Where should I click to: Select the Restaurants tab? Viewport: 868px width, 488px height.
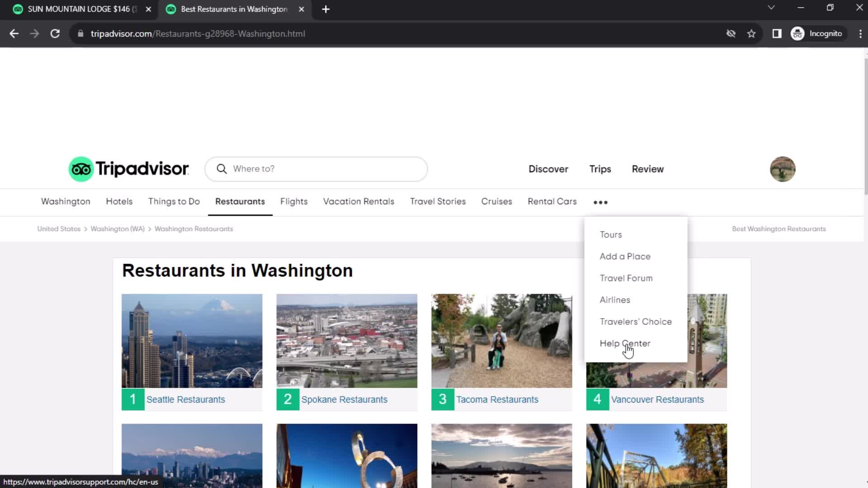(x=240, y=202)
